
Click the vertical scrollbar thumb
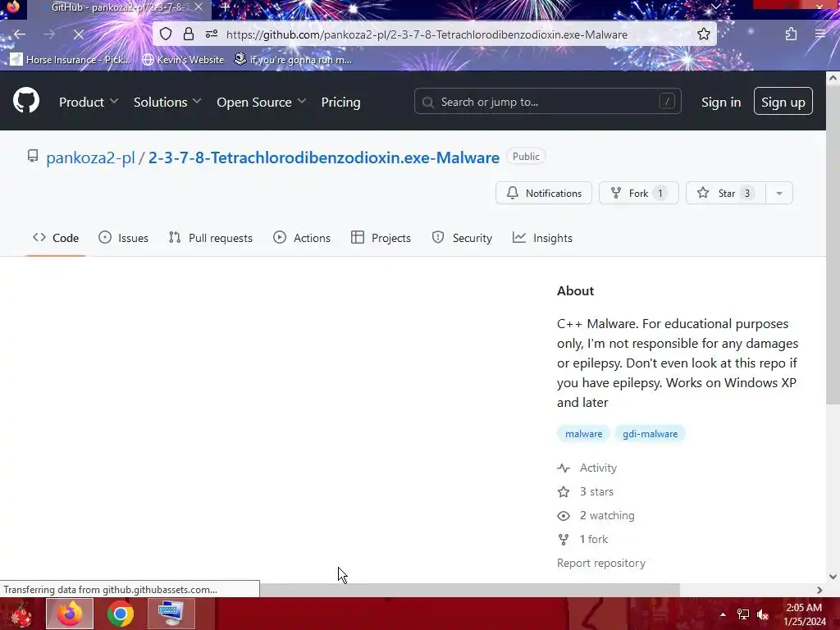833,245
